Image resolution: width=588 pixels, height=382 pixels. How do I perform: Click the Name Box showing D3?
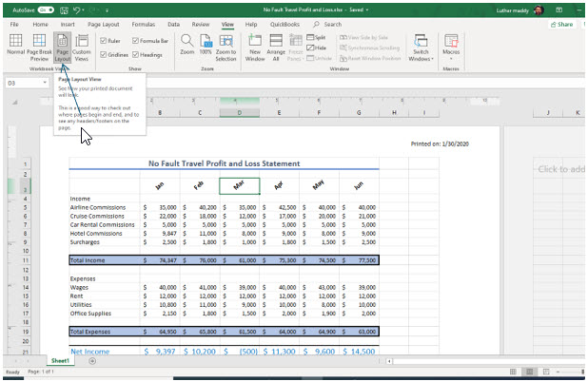24,83
